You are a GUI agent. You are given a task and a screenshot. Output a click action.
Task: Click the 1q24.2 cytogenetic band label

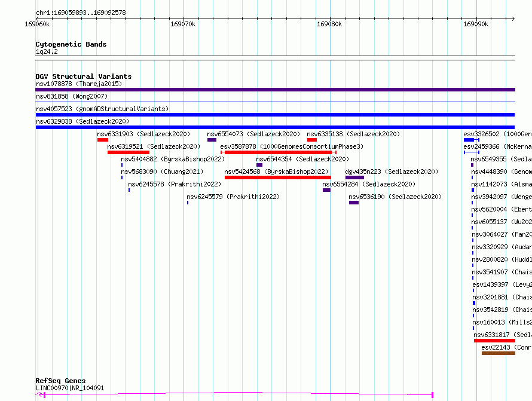pyautogui.click(x=47, y=51)
